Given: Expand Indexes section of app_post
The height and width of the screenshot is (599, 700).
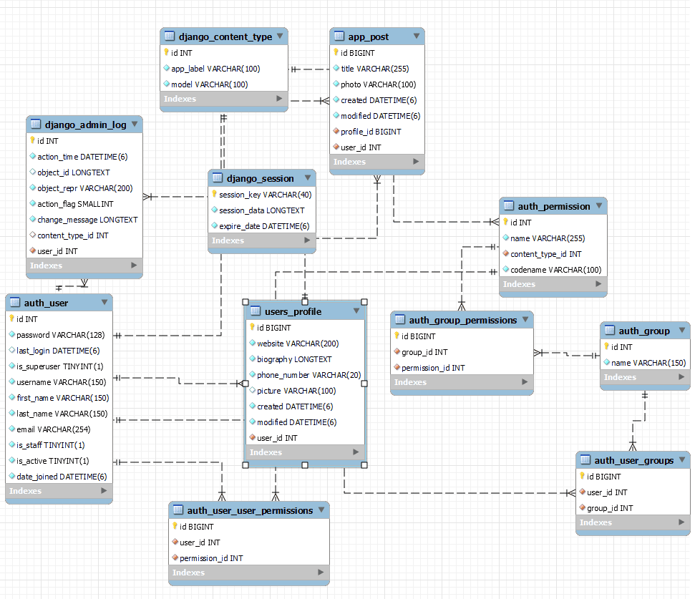Looking at the screenshot, I should [x=414, y=162].
